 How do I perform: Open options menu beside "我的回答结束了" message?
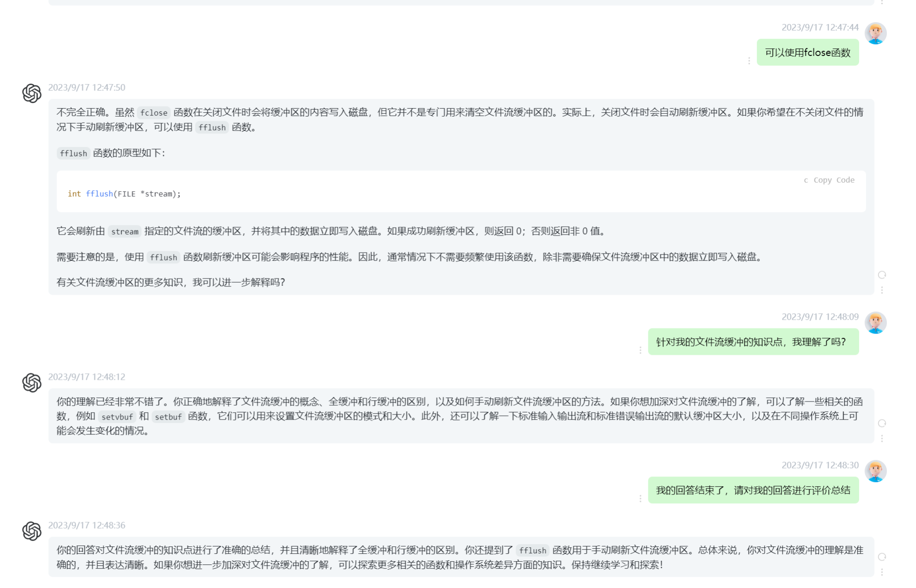pos(640,498)
